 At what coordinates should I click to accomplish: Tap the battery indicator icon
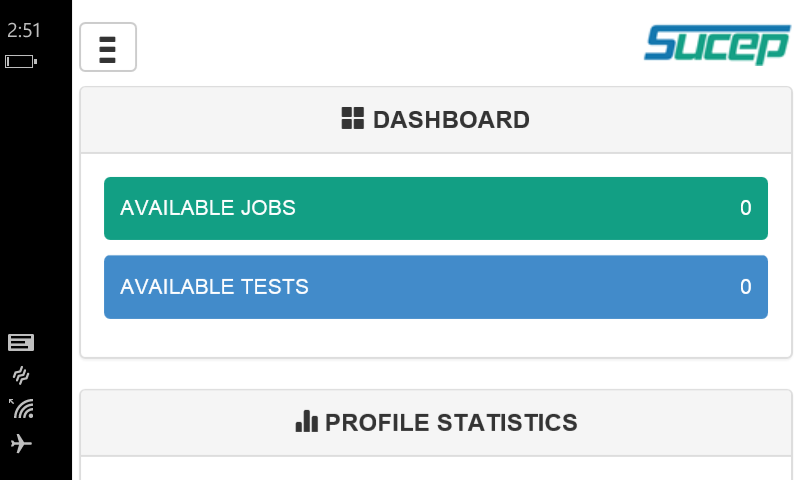[21, 62]
